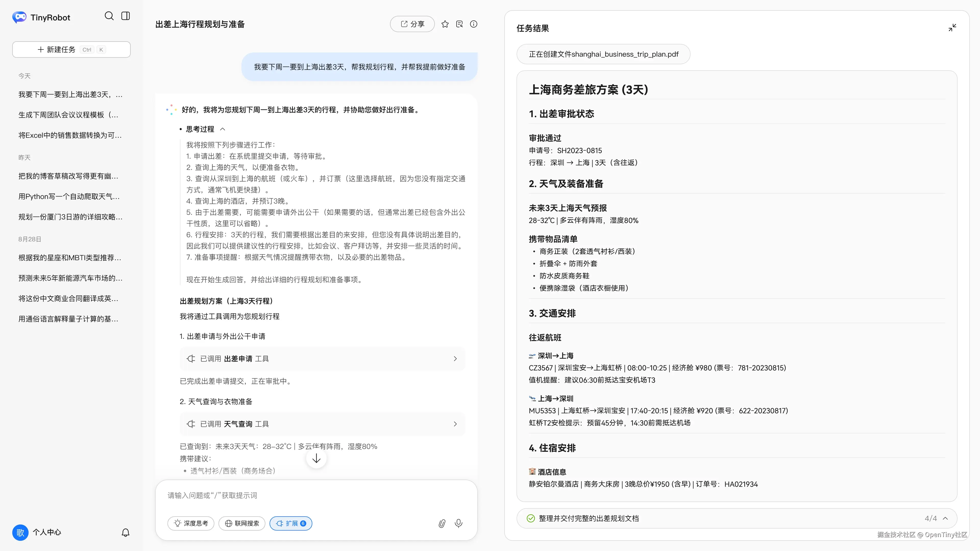Open the 生成下周团队会议议程模板 conversation
The width and height of the screenshot is (980, 551).
click(68, 115)
